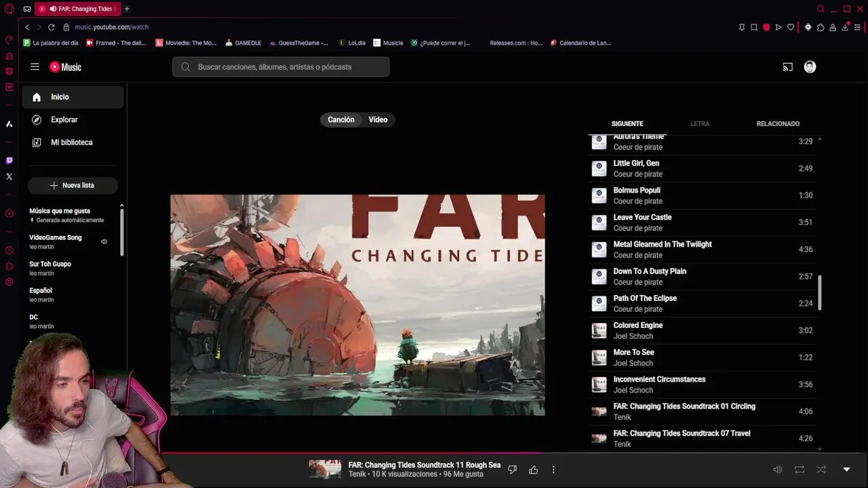Open the cast to device icon
The height and width of the screenshot is (488, 868).
pyautogui.click(x=787, y=67)
